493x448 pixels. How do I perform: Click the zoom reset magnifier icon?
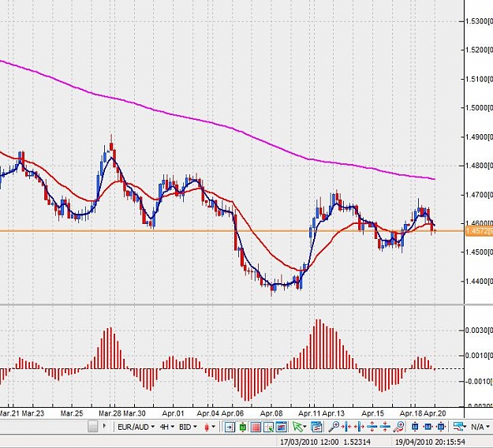click(398, 427)
